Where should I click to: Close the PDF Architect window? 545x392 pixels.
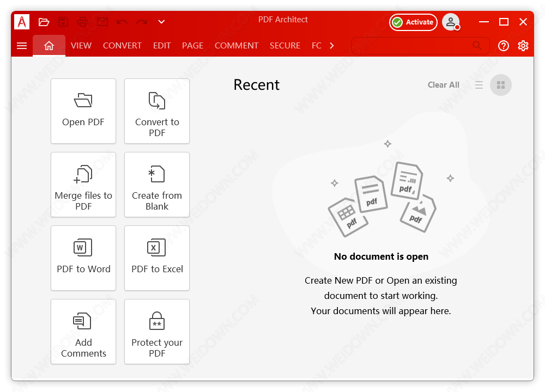point(523,22)
